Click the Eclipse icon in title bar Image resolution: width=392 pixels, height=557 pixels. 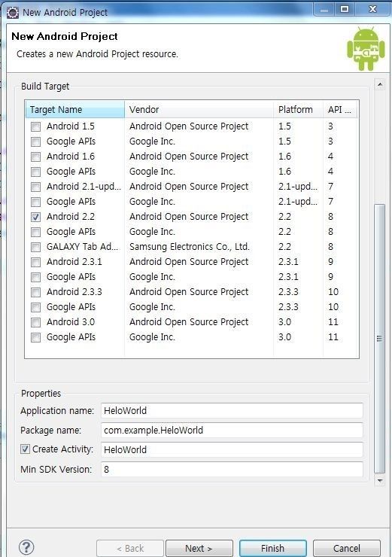13,13
